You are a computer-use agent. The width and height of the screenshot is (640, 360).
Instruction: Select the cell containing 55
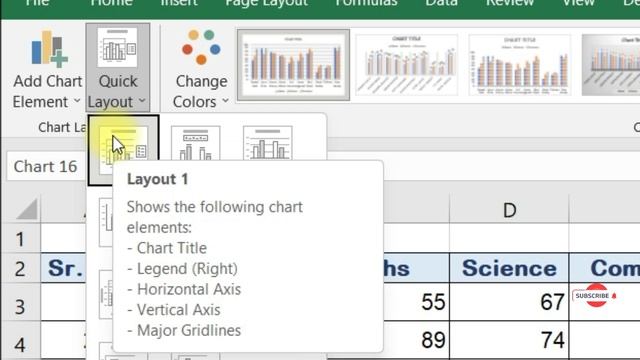point(416,302)
